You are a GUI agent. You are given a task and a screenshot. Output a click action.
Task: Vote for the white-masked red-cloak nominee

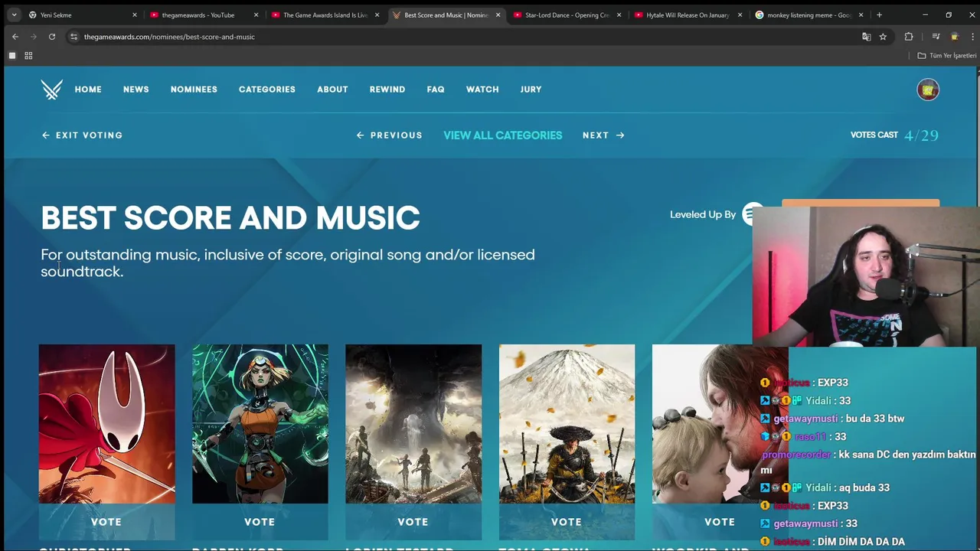pyautogui.click(x=106, y=522)
